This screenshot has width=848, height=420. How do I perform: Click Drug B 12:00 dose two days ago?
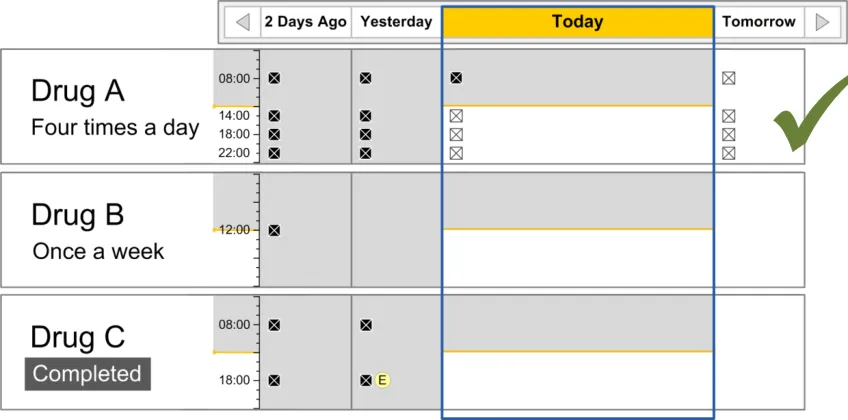coord(274,230)
